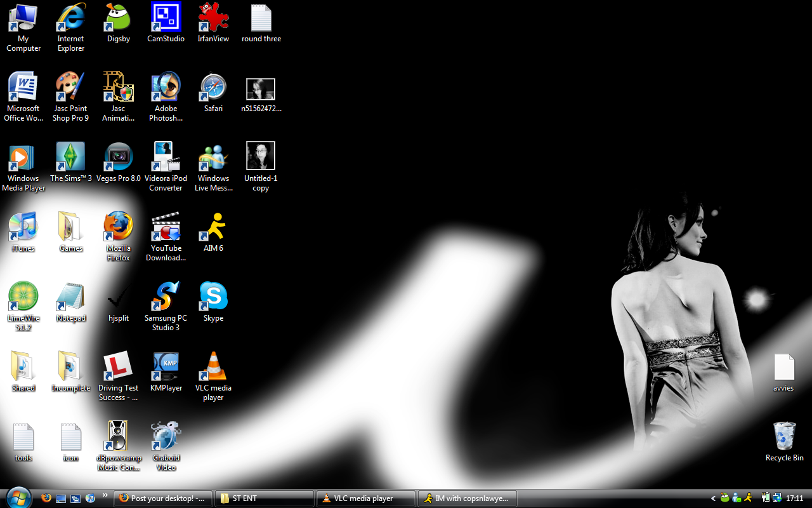Switch to the ST ENT taskbar window
The height and width of the screenshot is (508, 812).
(265, 498)
